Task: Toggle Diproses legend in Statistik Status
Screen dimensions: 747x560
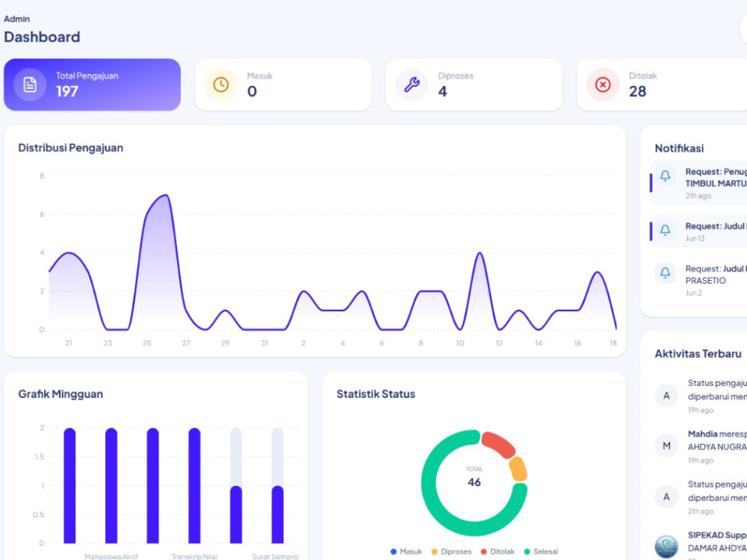Action: [x=451, y=552]
